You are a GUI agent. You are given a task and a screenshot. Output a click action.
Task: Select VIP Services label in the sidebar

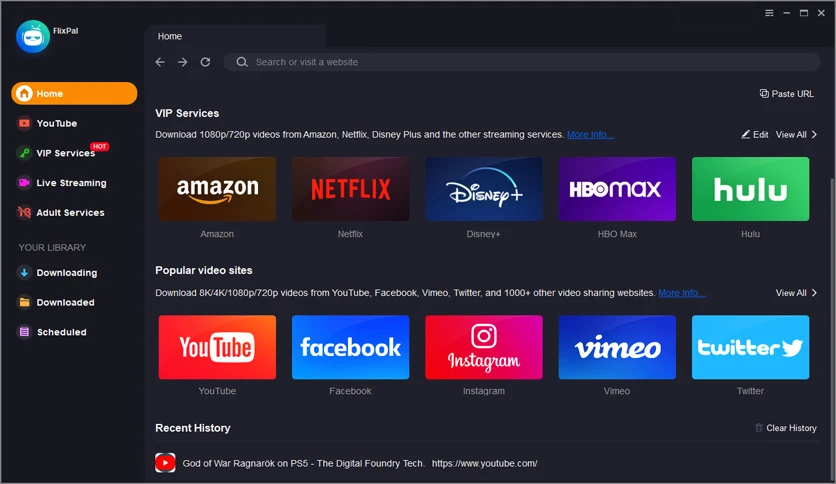pos(66,153)
